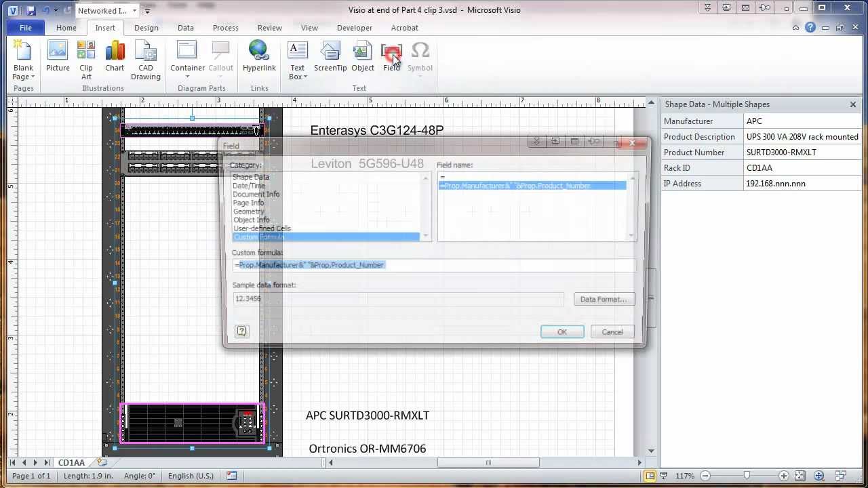The height and width of the screenshot is (488, 868).
Task: Open the Data ribbon tab
Action: (186, 28)
